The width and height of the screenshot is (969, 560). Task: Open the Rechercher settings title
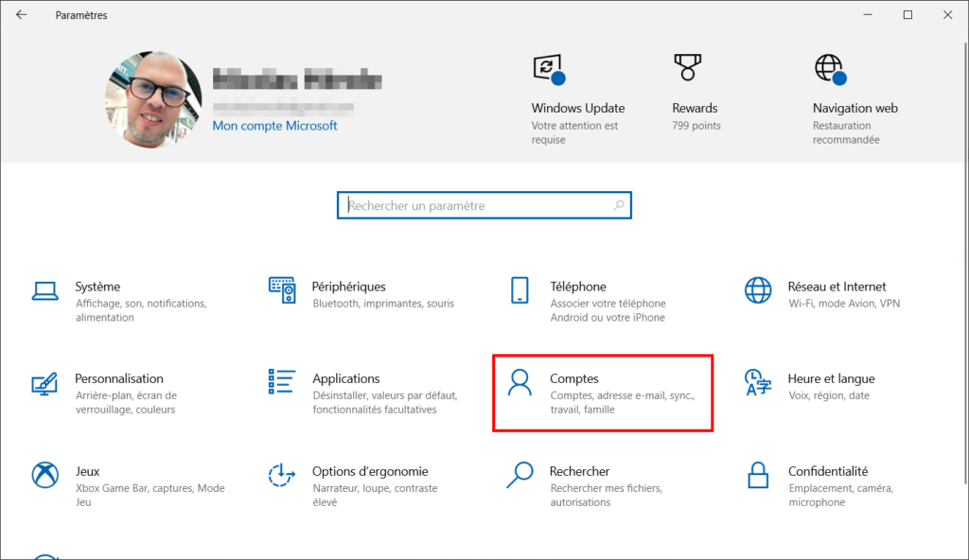coord(580,472)
